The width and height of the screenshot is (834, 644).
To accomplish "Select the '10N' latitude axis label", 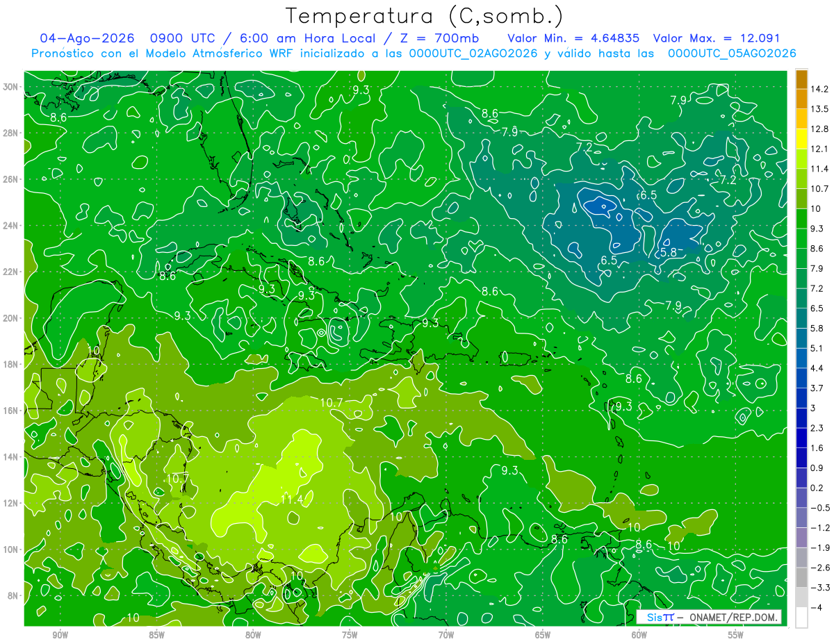I will click(10, 550).
